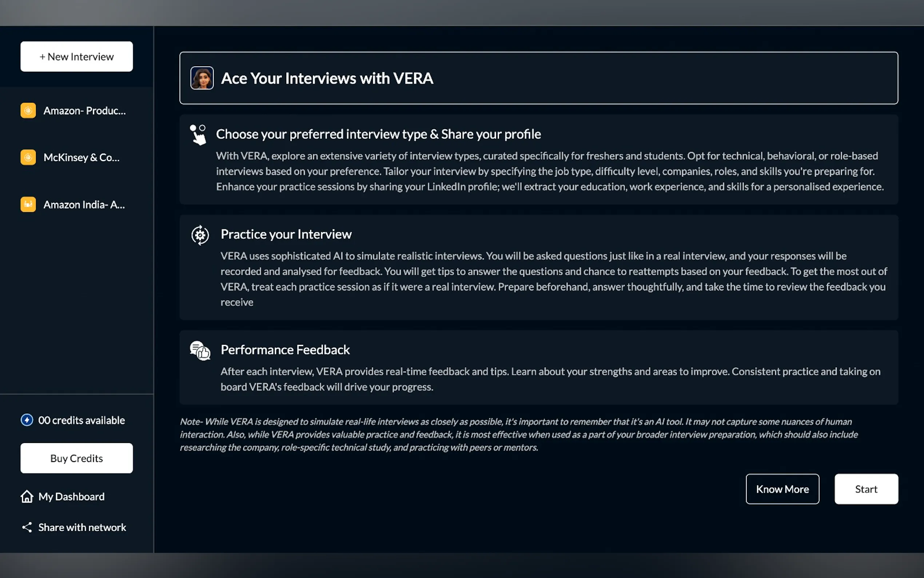
Task: Open the Know More button
Action: pyautogui.click(x=782, y=489)
